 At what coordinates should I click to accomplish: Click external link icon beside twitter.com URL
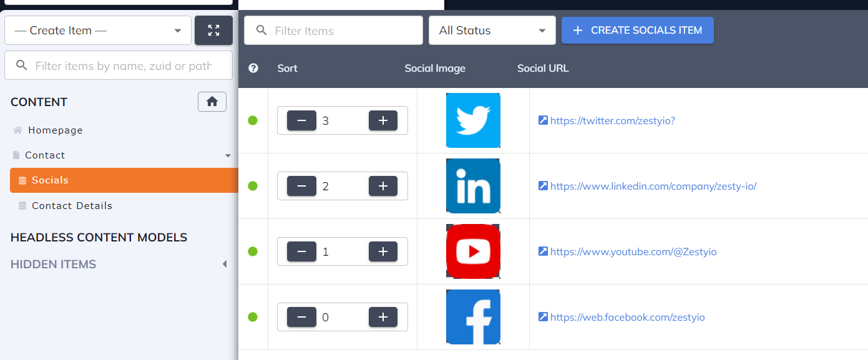[x=543, y=120]
